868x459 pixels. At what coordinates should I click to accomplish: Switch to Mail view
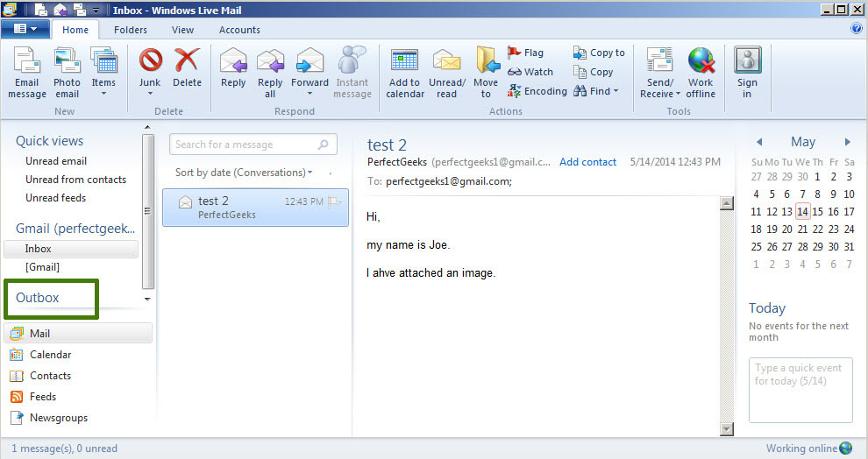click(x=78, y=334)
